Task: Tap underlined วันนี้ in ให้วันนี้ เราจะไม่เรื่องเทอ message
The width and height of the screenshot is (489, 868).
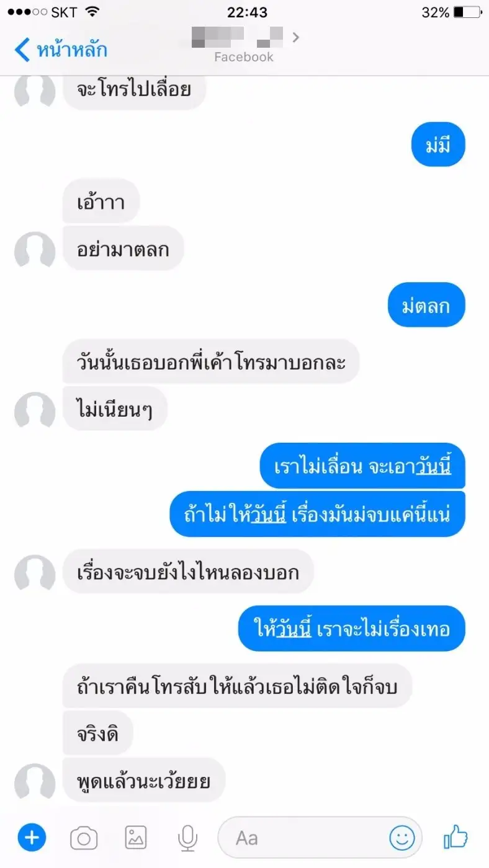Action: 293,628
